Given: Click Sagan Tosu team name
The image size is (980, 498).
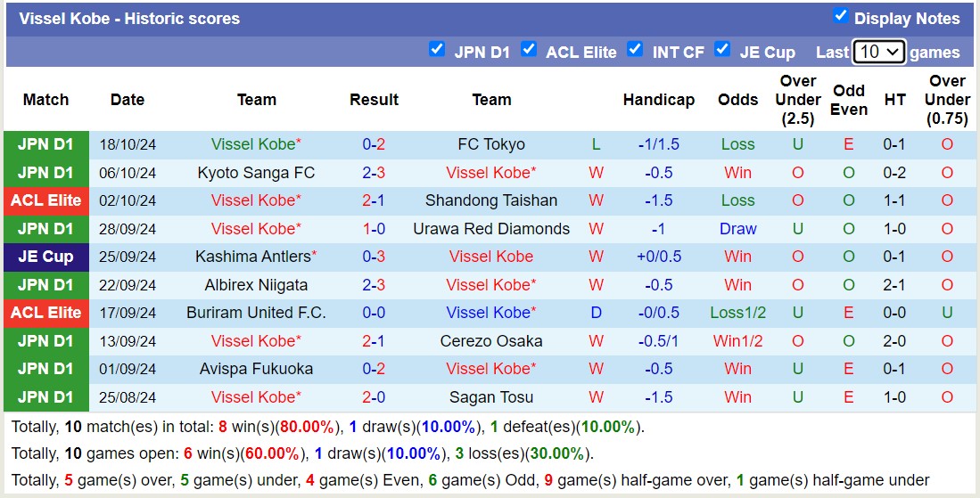Looking at the screenshot, I should click(491, 397).
